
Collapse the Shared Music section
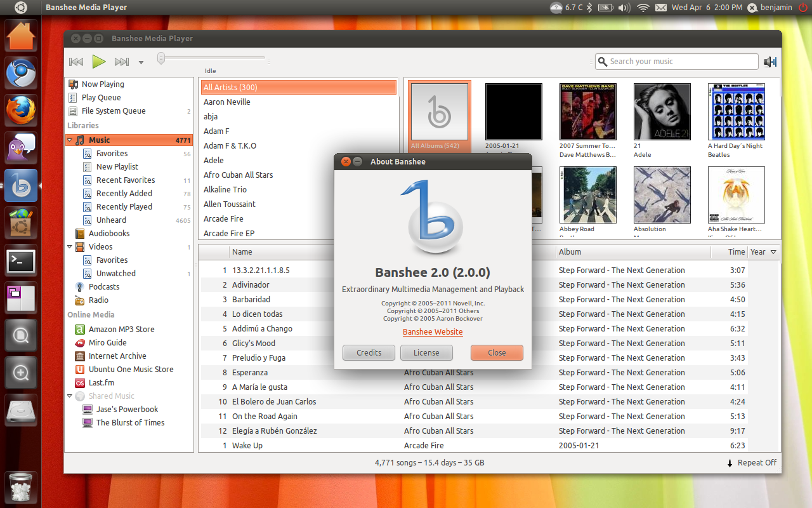coord(70,396)
